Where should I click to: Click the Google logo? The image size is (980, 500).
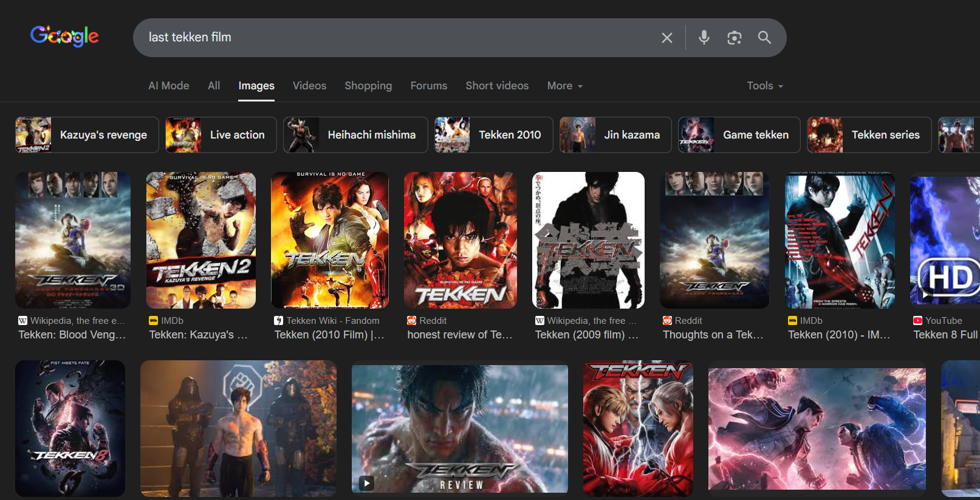64,36
